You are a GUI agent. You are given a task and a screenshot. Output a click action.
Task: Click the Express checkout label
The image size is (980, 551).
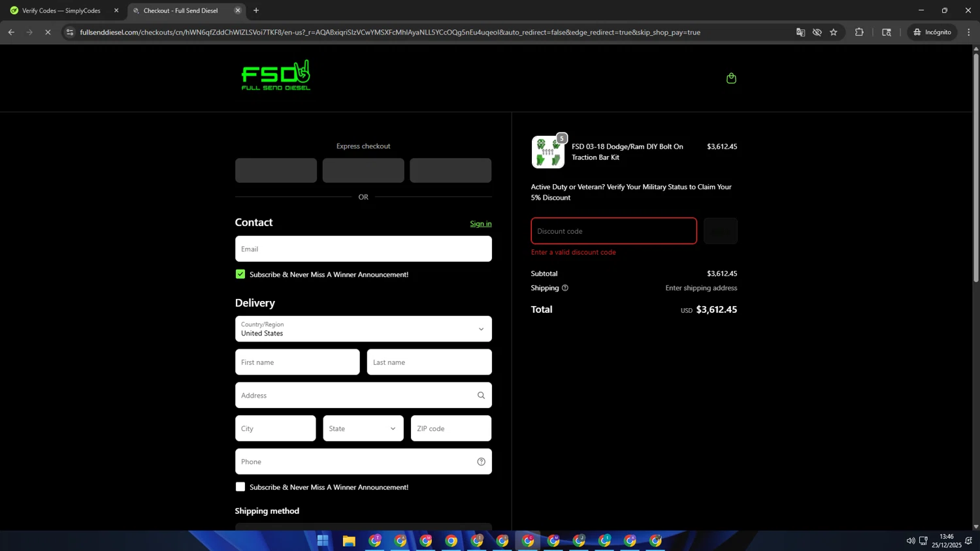pyautogui.click(x=363, y=146)
